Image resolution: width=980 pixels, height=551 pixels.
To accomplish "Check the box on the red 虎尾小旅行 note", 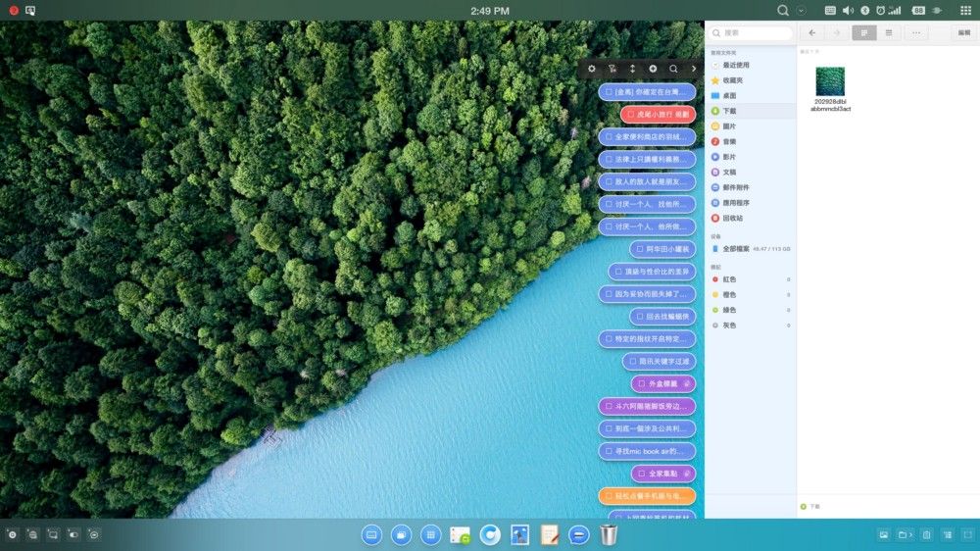I will point(631,115).
